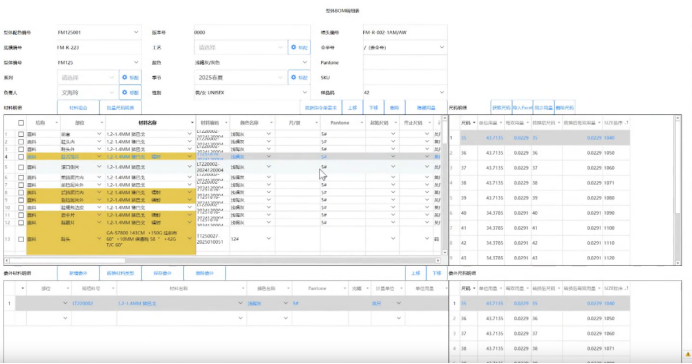The height and width of the screenshot is (364, 692).
Task: Open the FM125 model number dropdown
Action: pos(136,63)
